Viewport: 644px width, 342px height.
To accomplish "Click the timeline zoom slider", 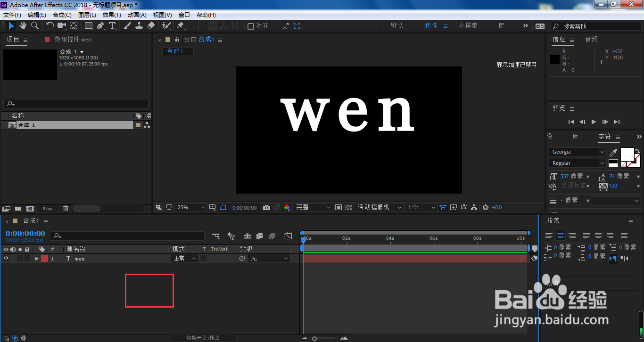I will click(x=324, y=338).
